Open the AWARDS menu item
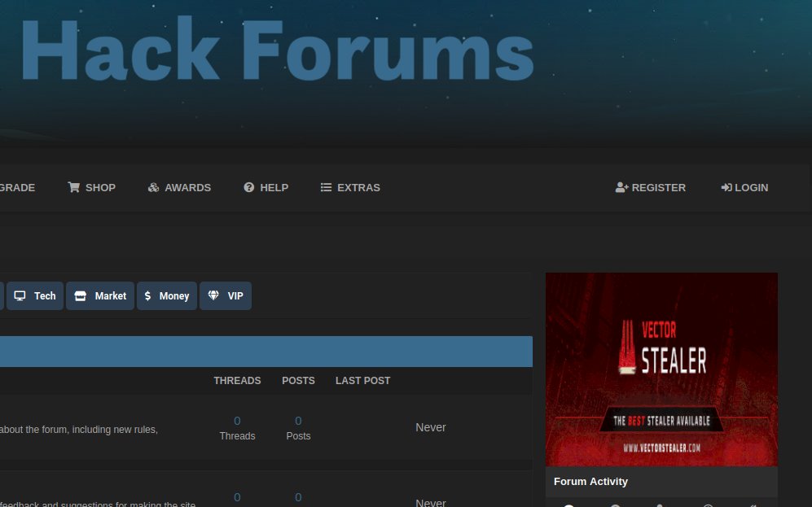 179,187
